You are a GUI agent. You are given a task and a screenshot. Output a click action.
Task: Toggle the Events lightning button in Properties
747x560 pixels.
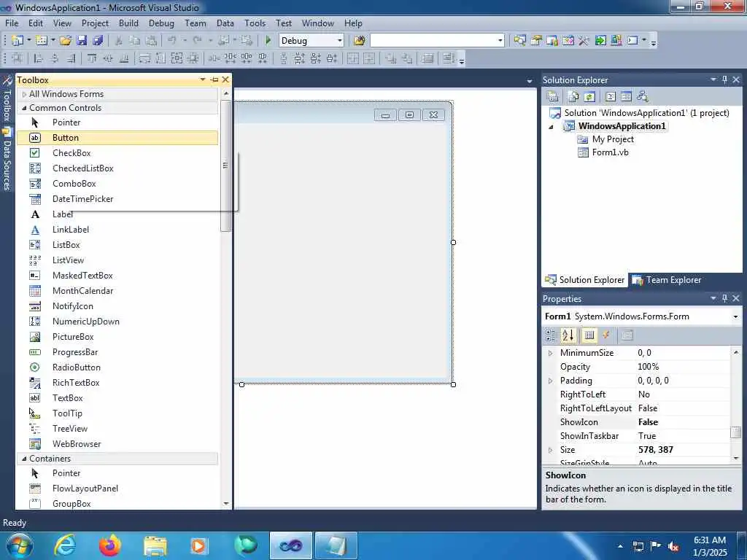tap(606, 335)
